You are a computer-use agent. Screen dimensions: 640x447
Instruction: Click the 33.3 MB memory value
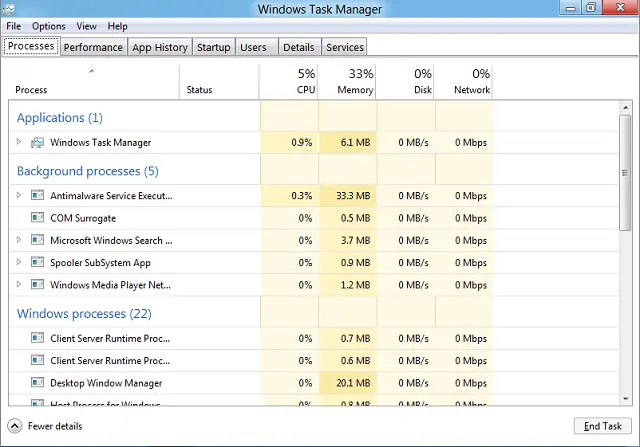pos(353,196)
